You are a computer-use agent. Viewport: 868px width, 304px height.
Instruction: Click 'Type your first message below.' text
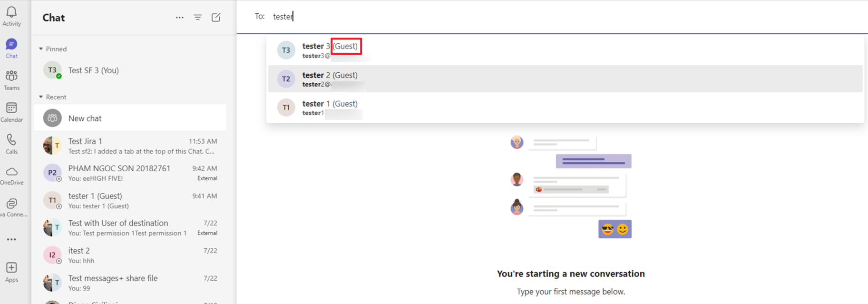tap(571, 292)
